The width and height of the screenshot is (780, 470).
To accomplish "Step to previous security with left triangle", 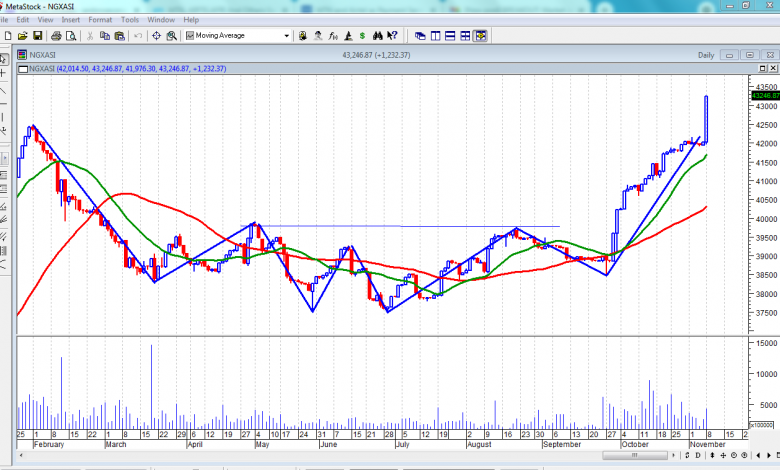I will pyautogui.click(x=758, y=455).
